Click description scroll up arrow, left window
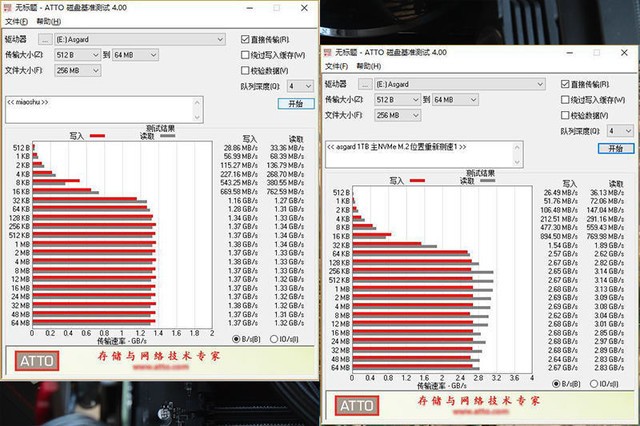 [x=198, y=102]
